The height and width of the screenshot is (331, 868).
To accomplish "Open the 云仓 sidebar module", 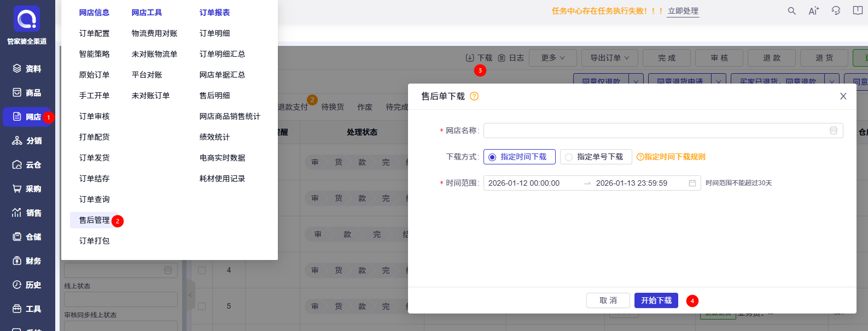I will pyautogui.click(x=27, y=165).
